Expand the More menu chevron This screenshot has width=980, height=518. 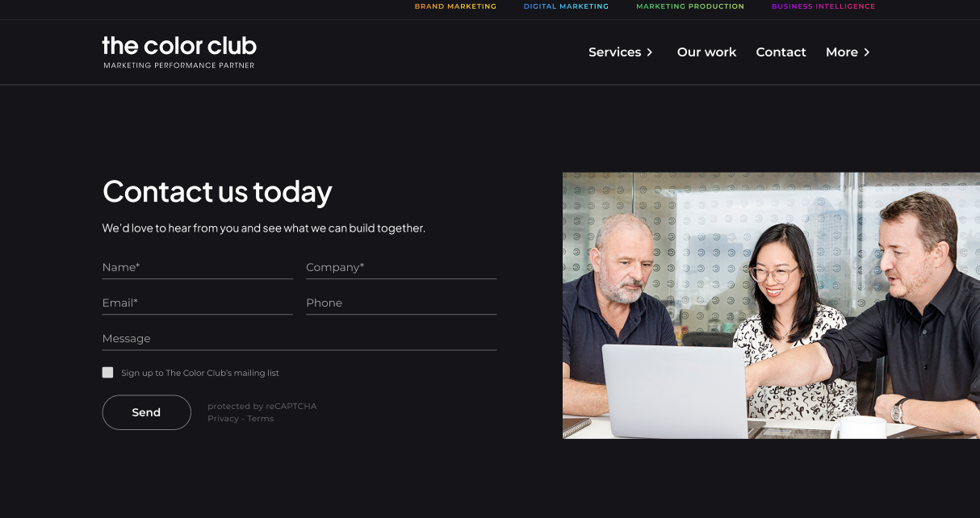coord(867,52)
